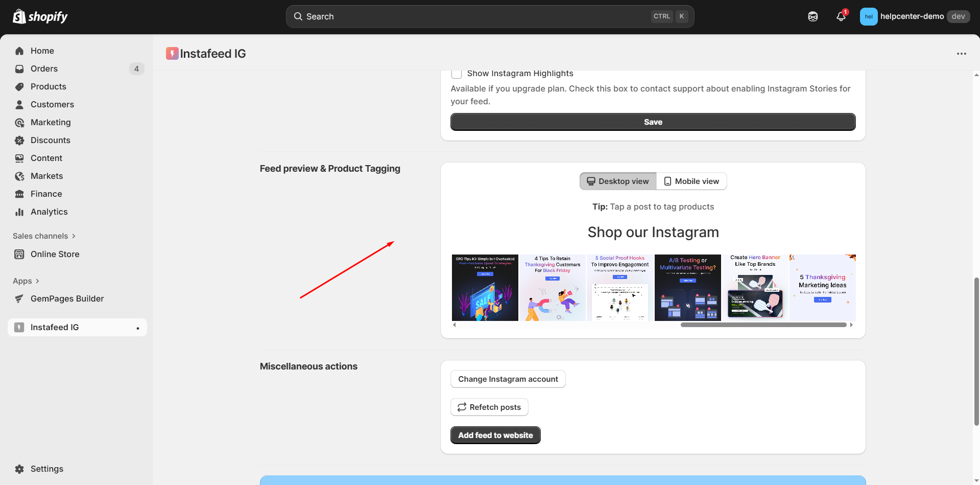Click the Shopify logo in the top bar
Screen dimensions: 980x485
point(39,16)
